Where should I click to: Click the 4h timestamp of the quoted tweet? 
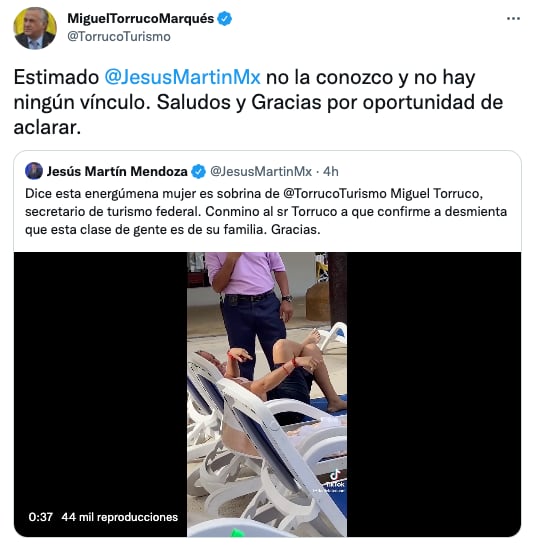click(x=331, y=171)
